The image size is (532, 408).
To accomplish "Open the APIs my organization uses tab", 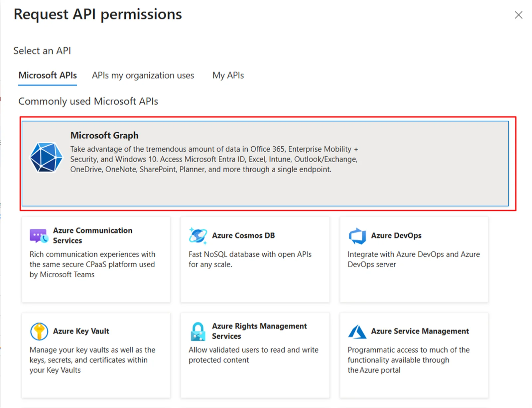I will [143, 75].
